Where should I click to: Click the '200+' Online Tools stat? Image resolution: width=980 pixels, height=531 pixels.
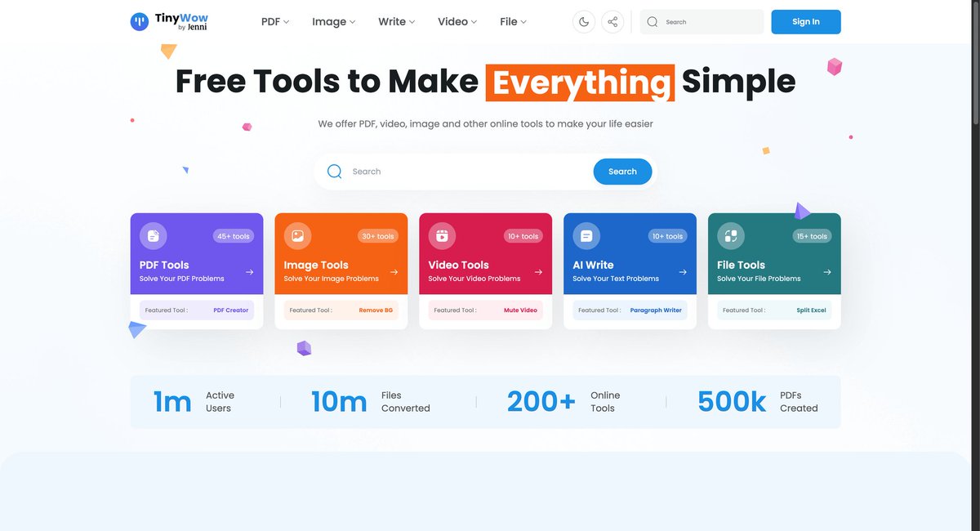541,401
